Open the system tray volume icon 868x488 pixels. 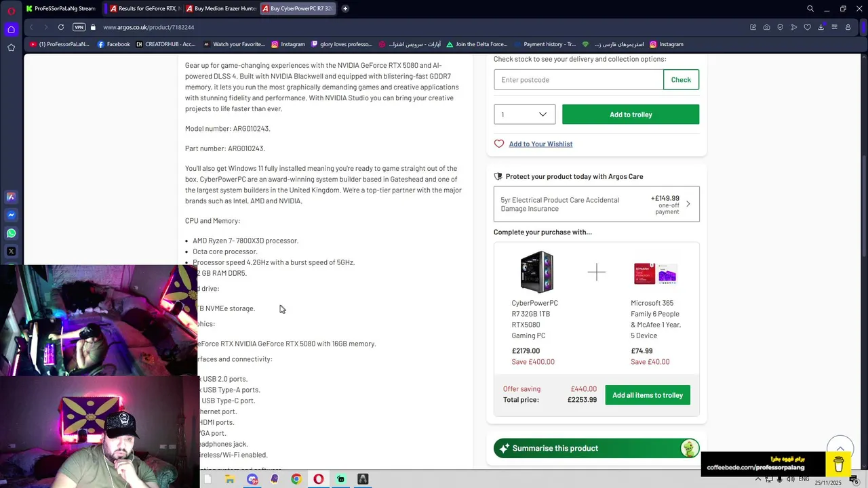pyautogui.click(x=791, y=479)
